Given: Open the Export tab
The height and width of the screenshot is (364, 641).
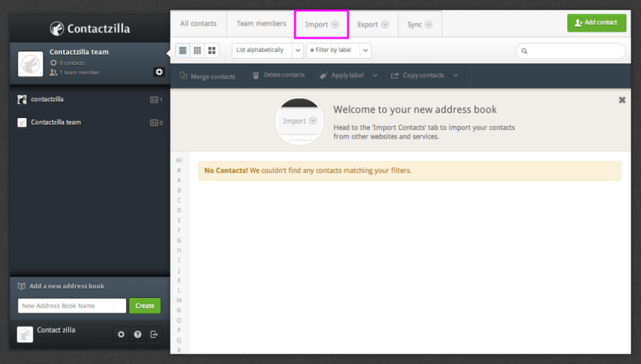Looking at the screenshot, I should click(373, 24).
